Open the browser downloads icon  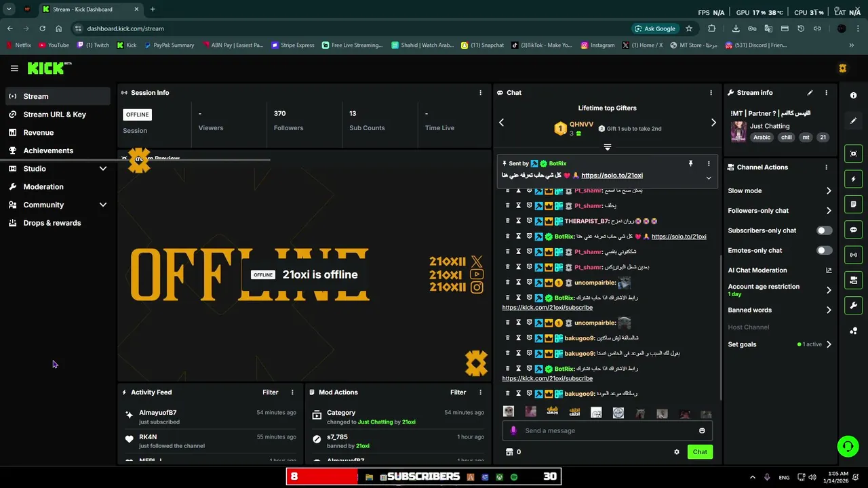(736, 28)
